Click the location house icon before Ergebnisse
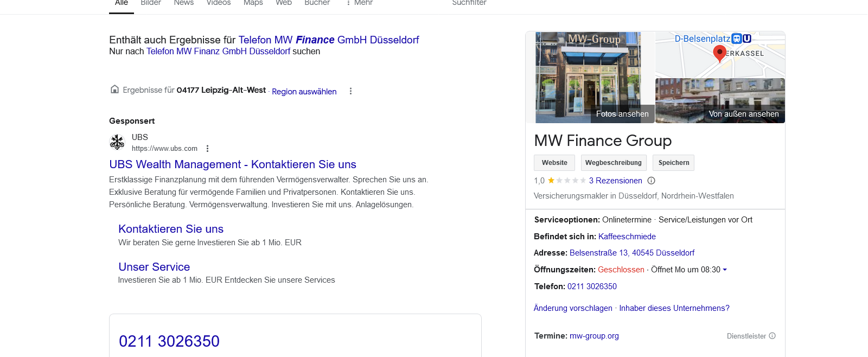This screenshot has height=357, width=868. pyautogui.click(x=114, y=90)
